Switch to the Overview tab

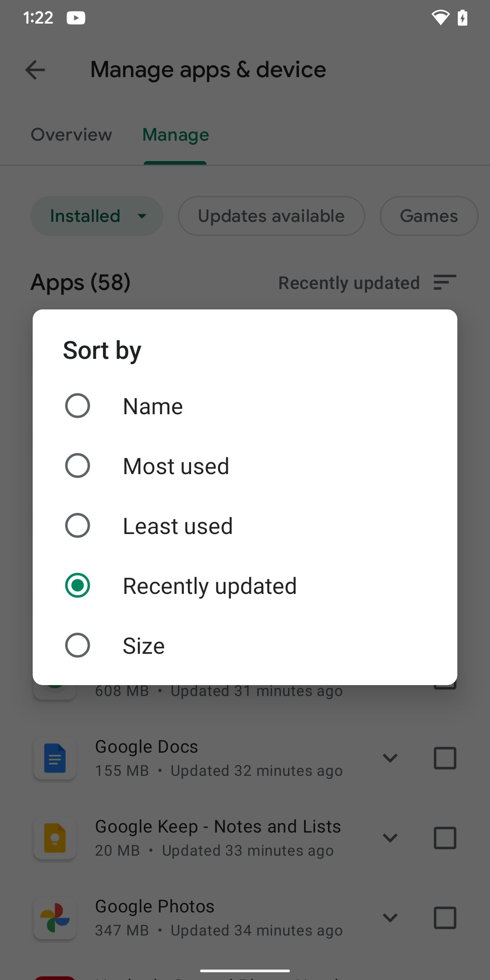coord(71,135)
